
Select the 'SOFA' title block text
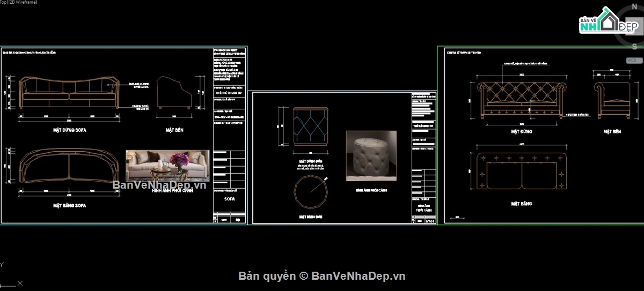pyautogui.click(x=229, y=199)
